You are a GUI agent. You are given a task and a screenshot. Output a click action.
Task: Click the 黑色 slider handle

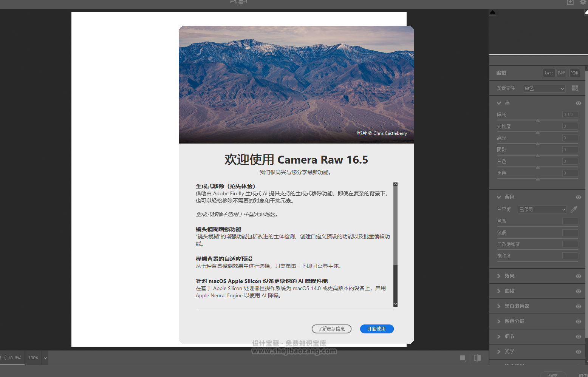pos(538,179)
